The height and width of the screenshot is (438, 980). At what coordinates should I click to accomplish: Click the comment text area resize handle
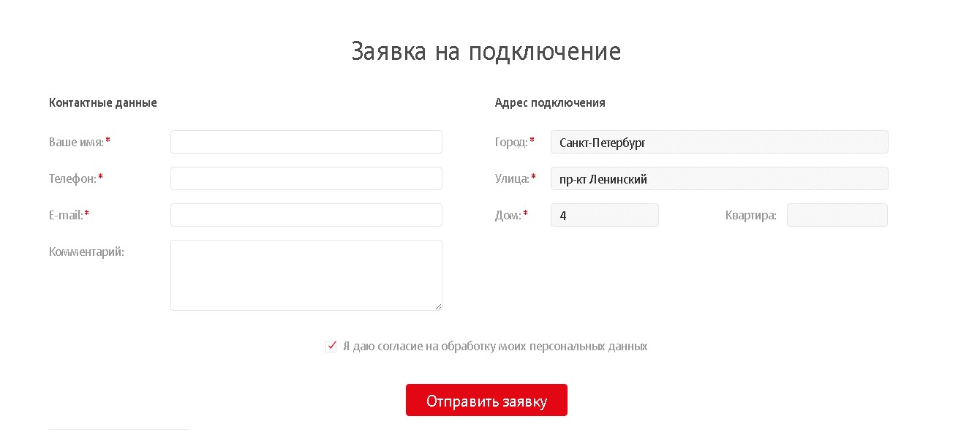[x=438, y=306]
